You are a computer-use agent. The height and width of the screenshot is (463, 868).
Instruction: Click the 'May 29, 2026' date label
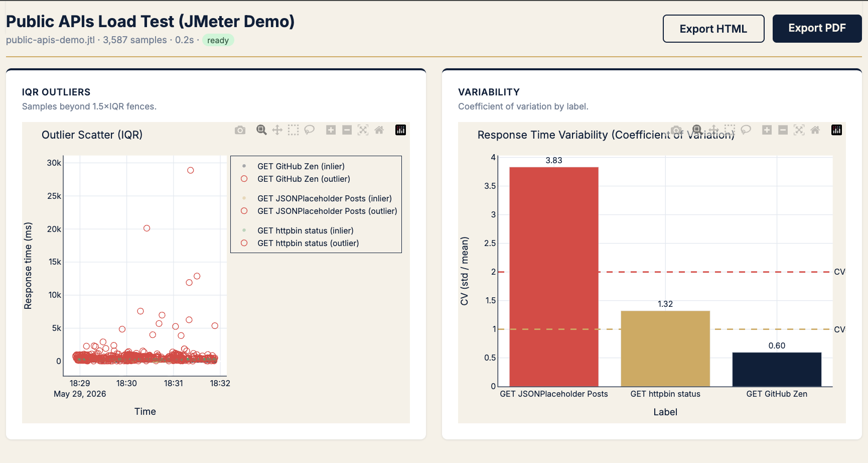click(x=80, y=394)
